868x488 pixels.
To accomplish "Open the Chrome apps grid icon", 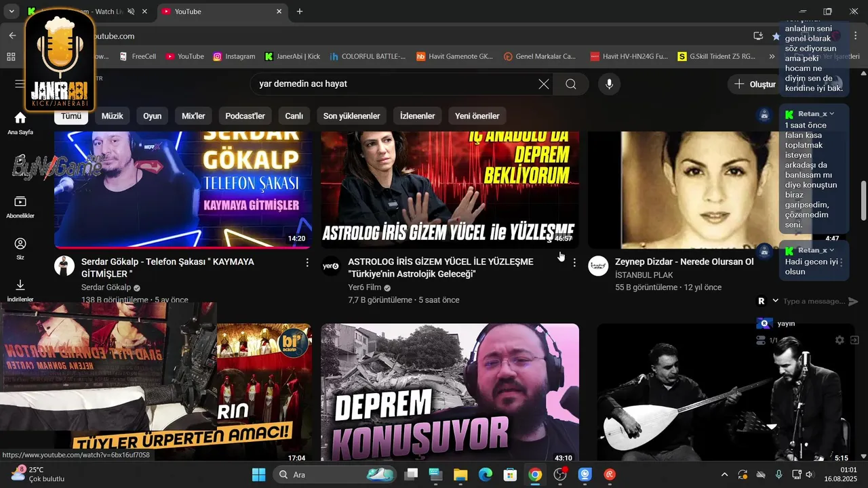I will pos(11,57).
